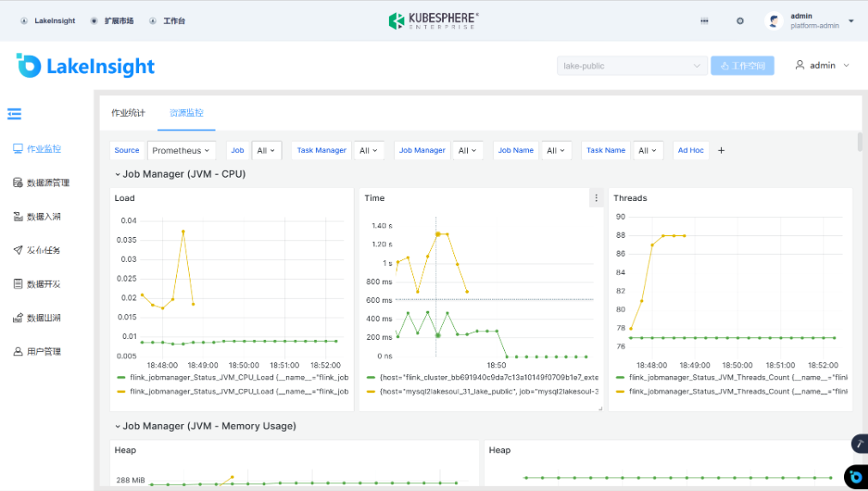Open the Prometheus source dropdown
868x491 pixels.
coord(181,151)
